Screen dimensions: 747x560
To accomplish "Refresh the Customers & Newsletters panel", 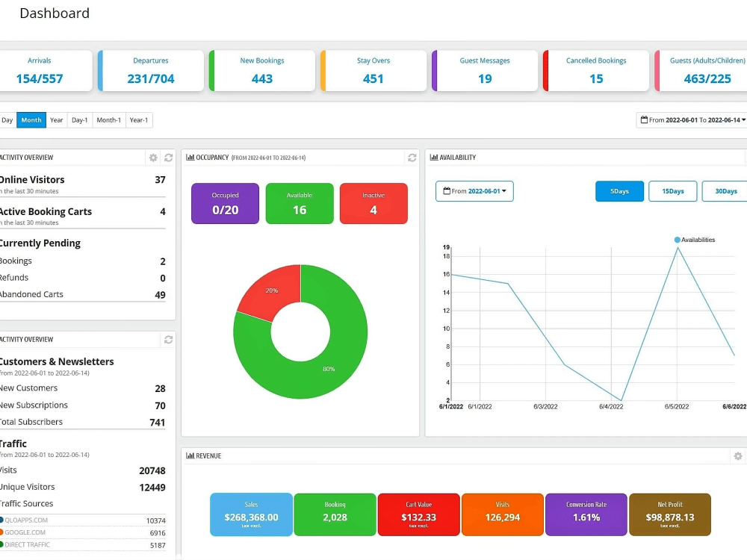I will click(169, 340).
